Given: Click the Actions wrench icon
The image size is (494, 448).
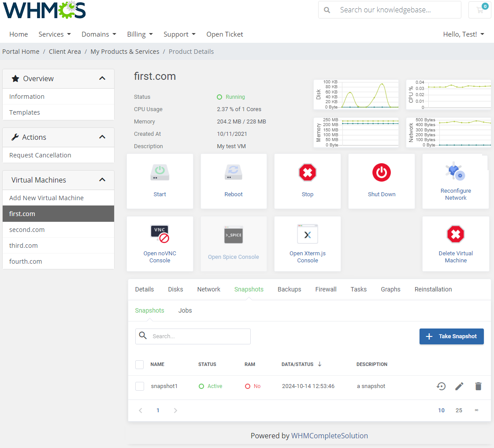Looking at the screenshot, I should pyautogui.click(x=15, y=137).
